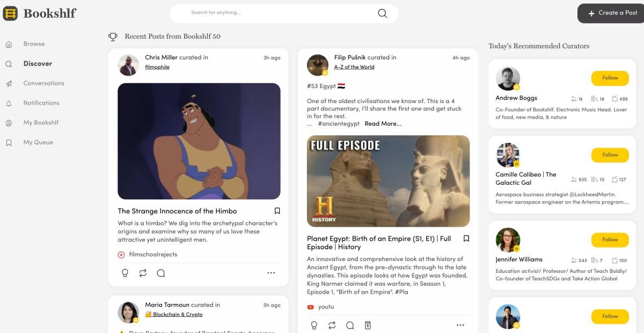Toggle Follow for Jennifer Williams

point(610,240)
